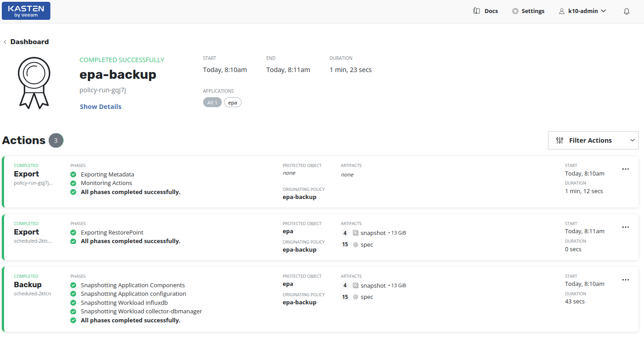Click protected object epa in Backup row

pyautogui.click(x=288, y=284)
